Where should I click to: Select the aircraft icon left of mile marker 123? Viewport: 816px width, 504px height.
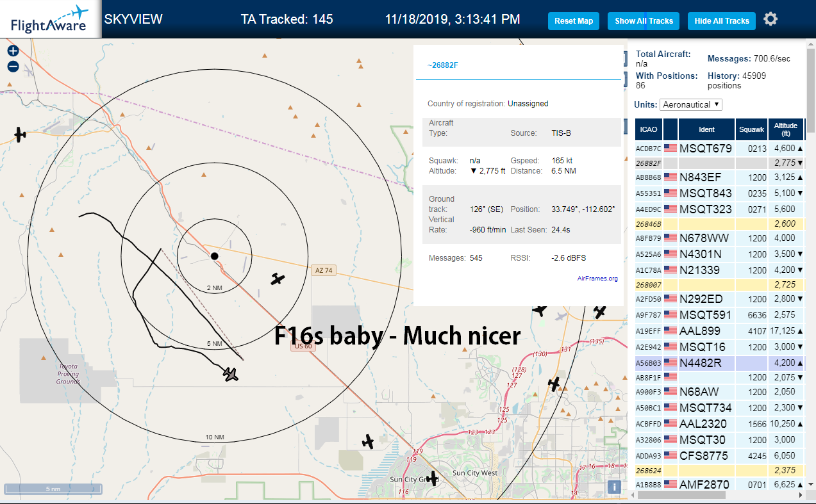click(x=368, y=441)
